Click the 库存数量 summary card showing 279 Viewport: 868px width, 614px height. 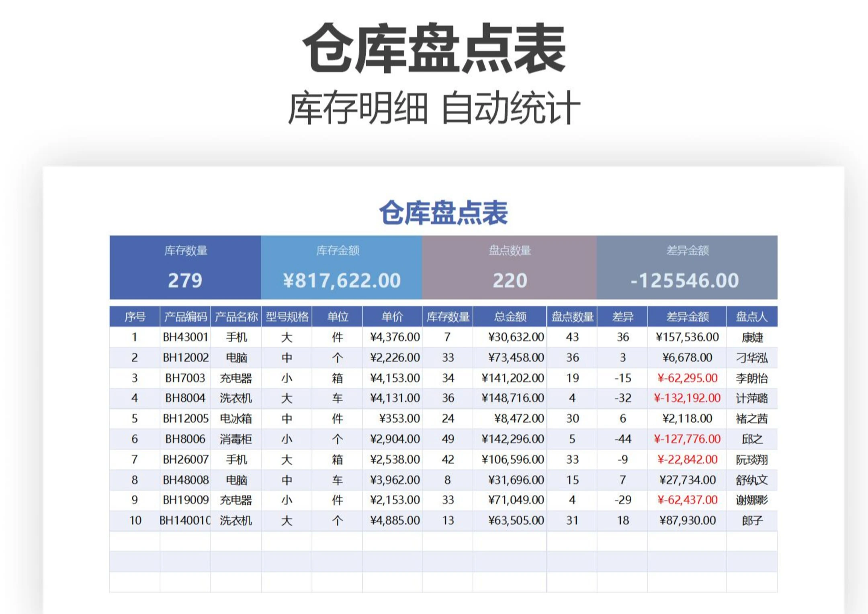(x=185, y=267)
